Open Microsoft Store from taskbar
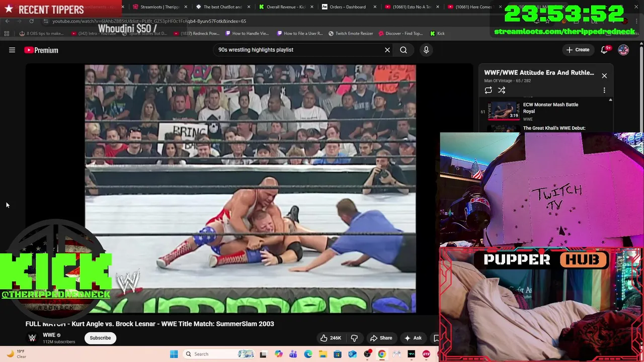The width and height of the screenshot is (644, 362). click(338, 354)
